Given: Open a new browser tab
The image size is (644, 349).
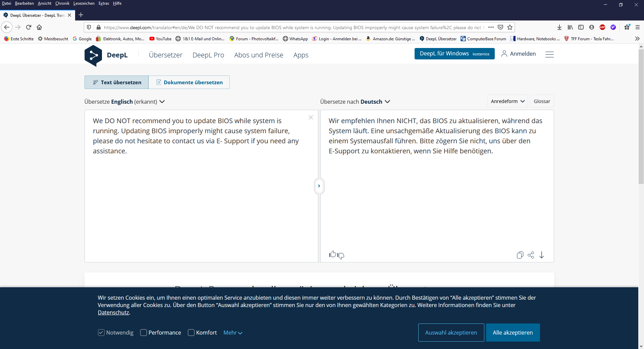Looking at the screenshot, I should 81,15.
